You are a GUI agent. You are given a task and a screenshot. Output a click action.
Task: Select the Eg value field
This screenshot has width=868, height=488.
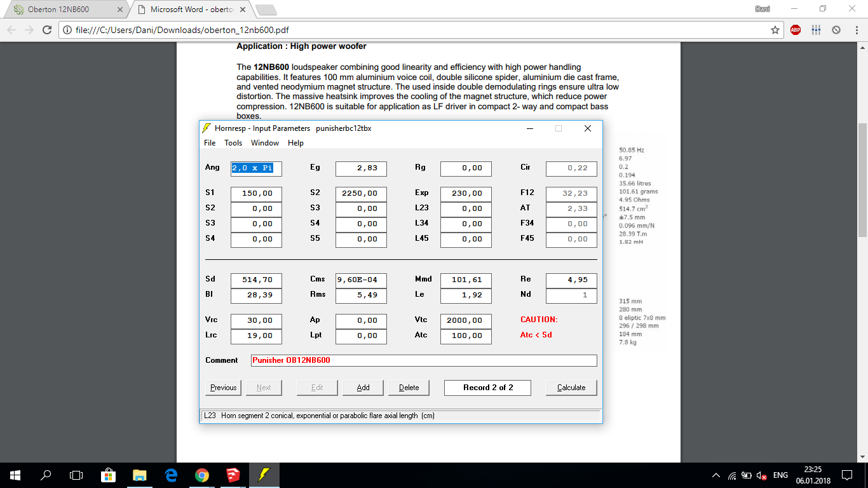click(361, 168)
